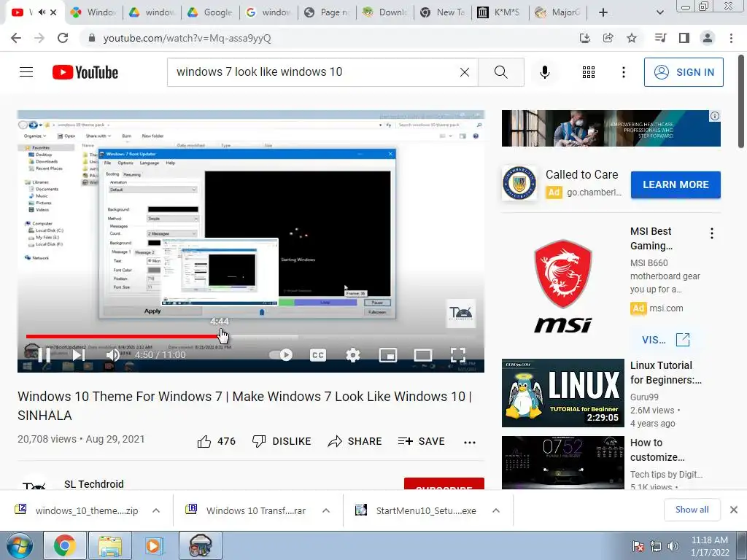Click the magnifier search button
This screenshot has width=747, height=560.
[500, 72]
